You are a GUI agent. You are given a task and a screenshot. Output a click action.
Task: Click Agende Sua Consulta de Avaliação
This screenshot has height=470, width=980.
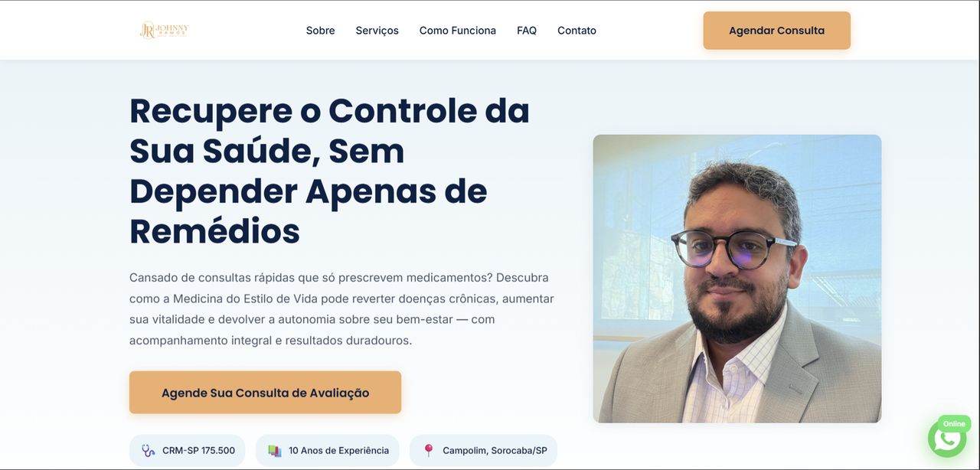point(265,393)
